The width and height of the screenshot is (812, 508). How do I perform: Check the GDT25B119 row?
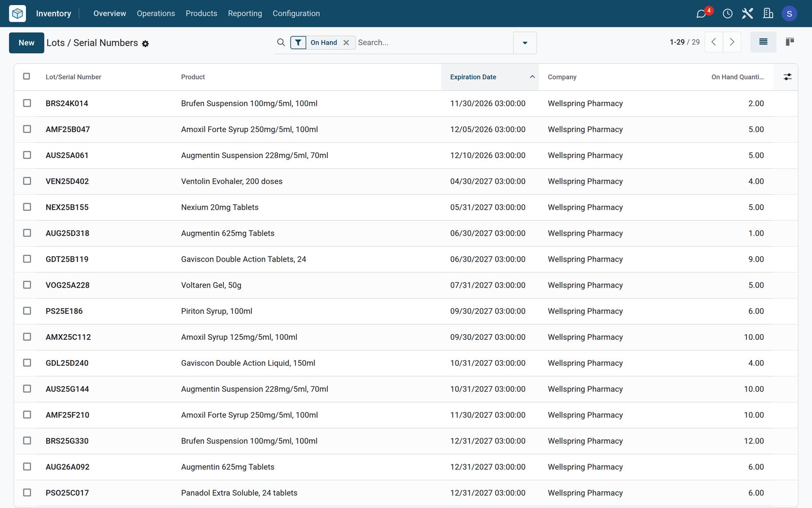click(x=27, y=259)
